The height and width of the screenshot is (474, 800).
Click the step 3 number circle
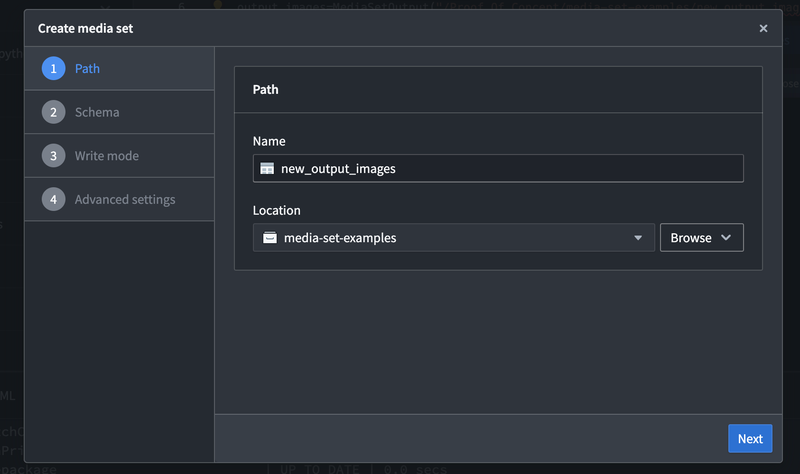(54, 156)
